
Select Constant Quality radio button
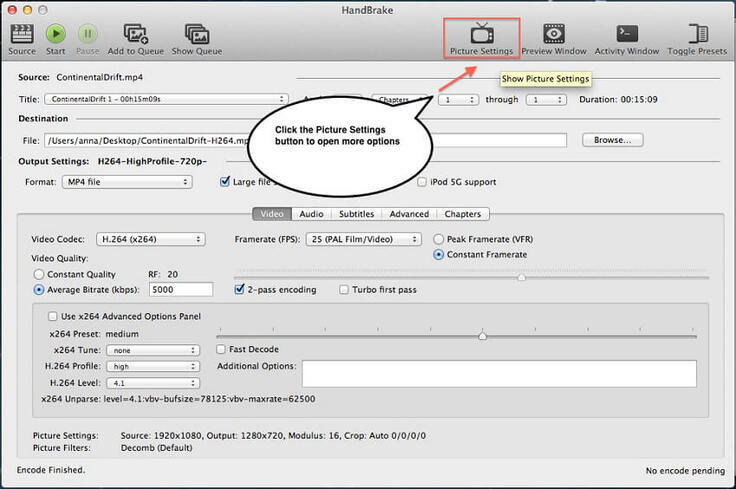coord(39,274)
